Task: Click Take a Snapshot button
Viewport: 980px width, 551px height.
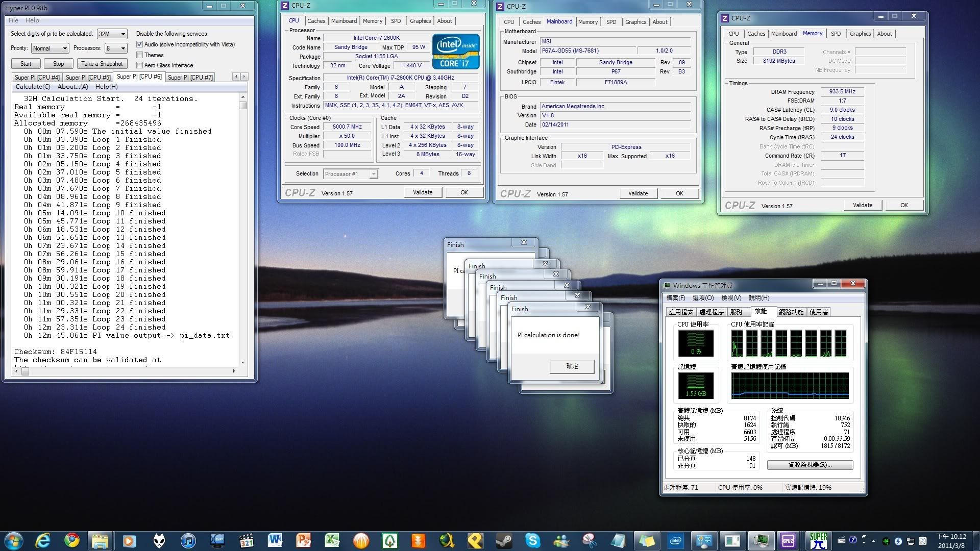Action: [102, 64]
